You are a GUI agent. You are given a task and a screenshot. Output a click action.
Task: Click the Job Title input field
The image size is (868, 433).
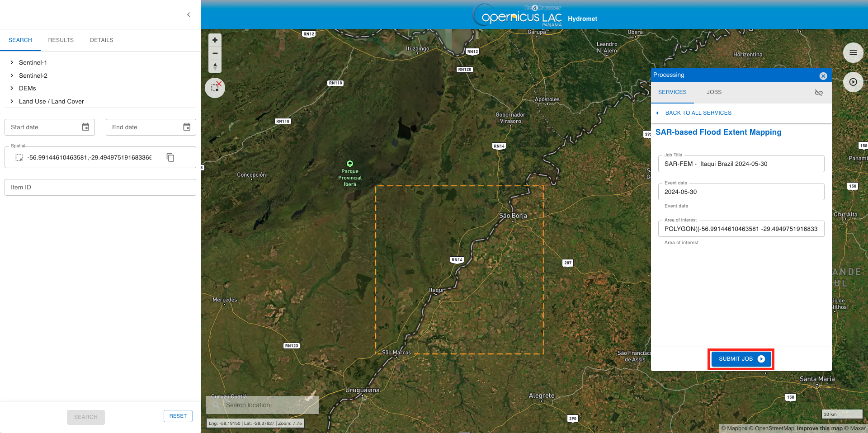pyautogui.click(x=741, y=164)
